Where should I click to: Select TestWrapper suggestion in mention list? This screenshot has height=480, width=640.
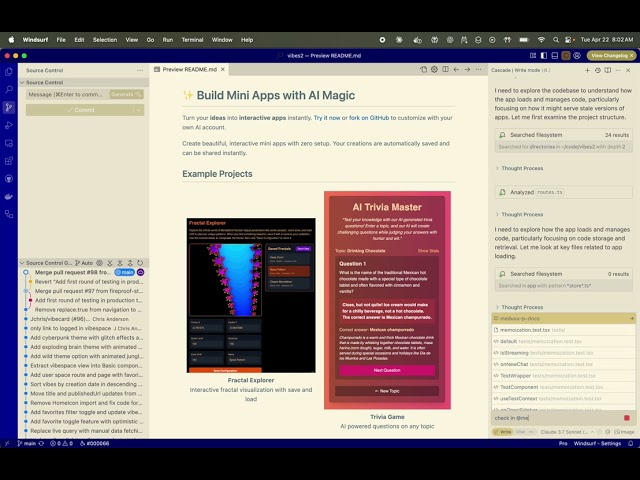(x=564, y=376)
